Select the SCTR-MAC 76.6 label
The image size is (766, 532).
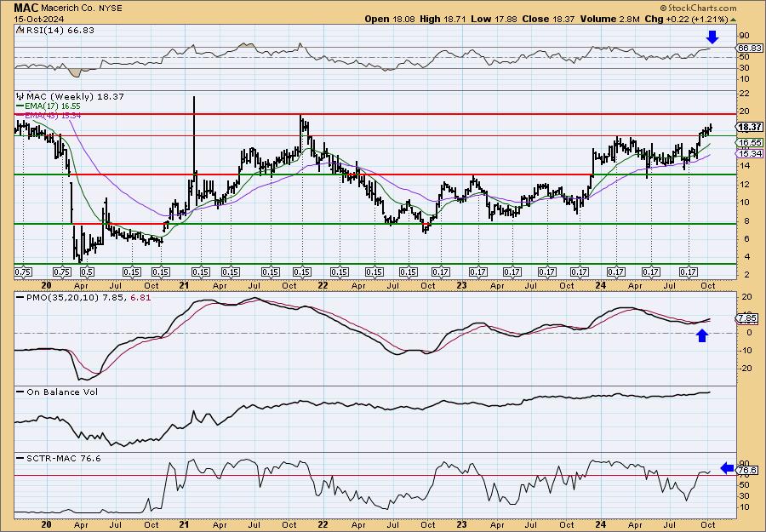pyautogui.click(x=64, y=458)
